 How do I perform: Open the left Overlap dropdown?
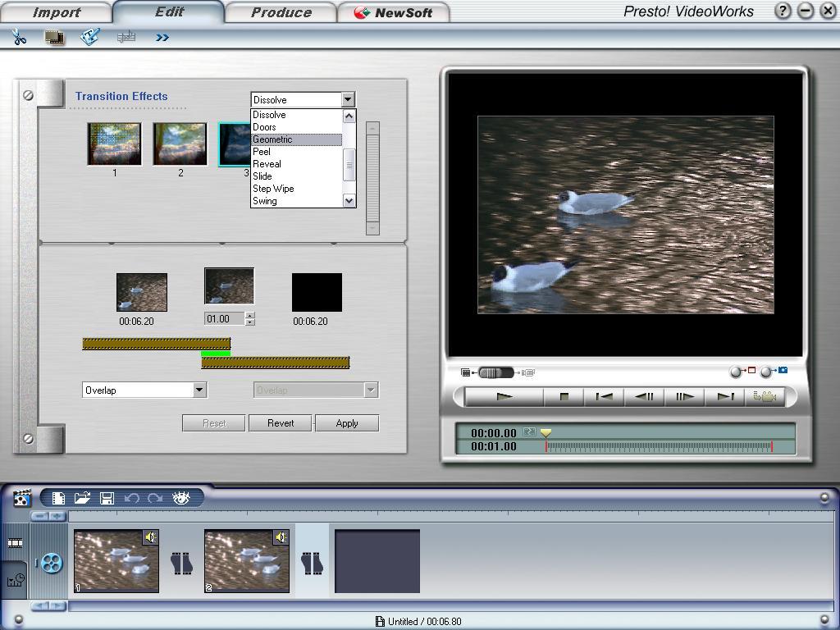tap(199, 390)
